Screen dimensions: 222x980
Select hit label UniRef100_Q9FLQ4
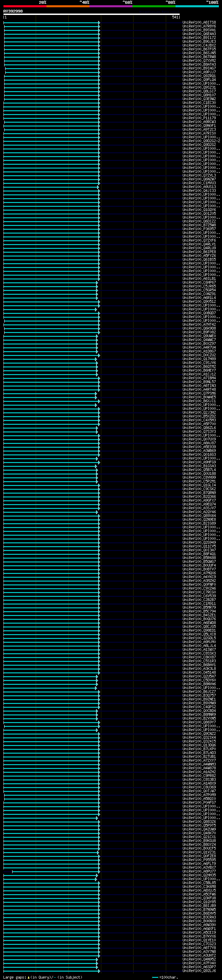pyautogui.click(x=199, y=80)
